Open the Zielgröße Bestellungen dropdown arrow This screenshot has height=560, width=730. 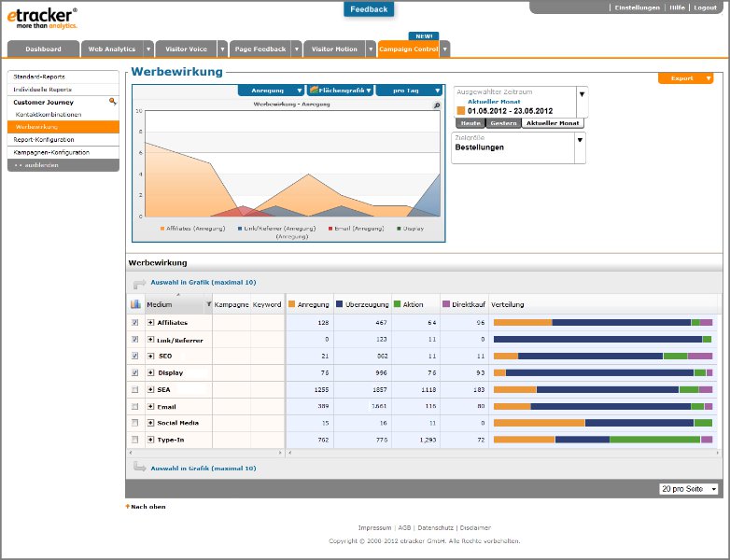click(580, 140)
